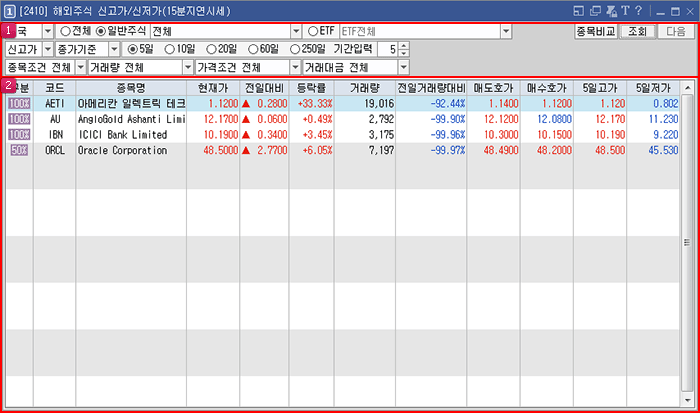
Task: Select the 일반주식 radio button
Action: click(101, 31)
